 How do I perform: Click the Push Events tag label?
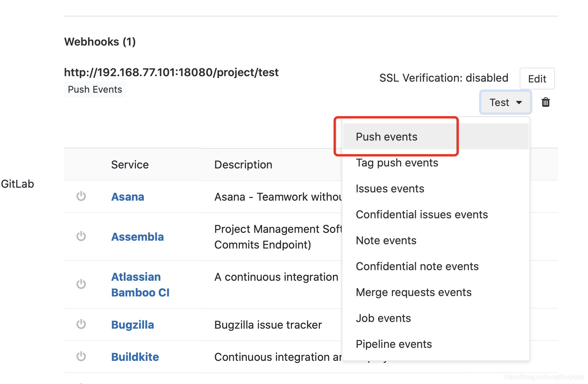coord(95,90)
